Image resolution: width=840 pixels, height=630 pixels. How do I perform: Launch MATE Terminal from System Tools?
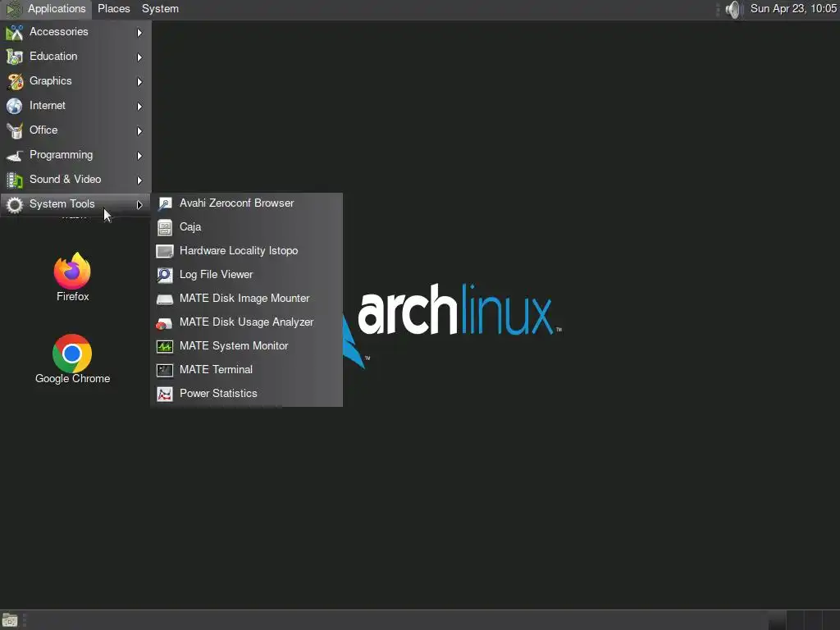247,370
